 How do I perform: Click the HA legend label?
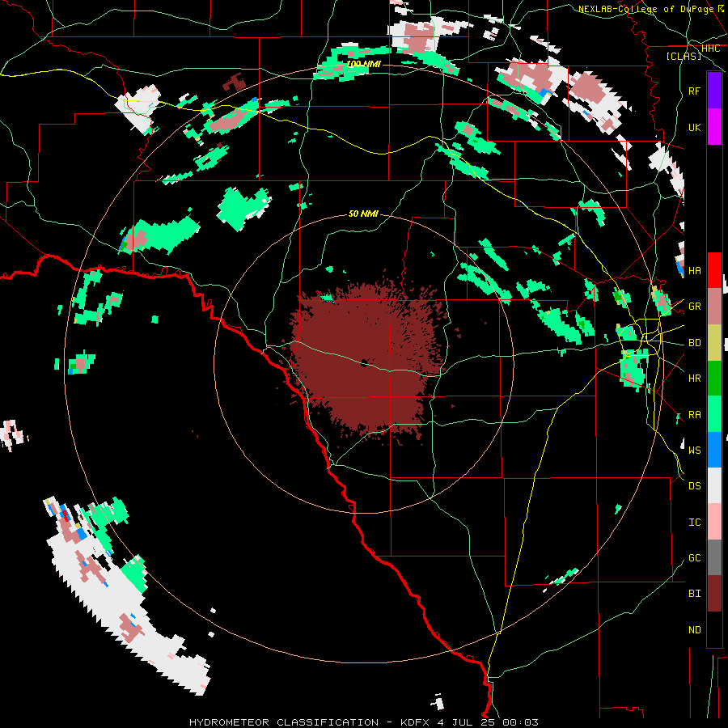coord(695,270)
